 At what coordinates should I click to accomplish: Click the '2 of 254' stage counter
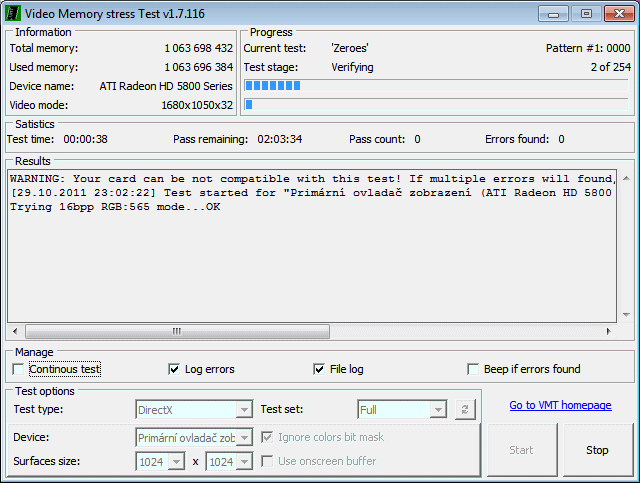pos(611,67)
